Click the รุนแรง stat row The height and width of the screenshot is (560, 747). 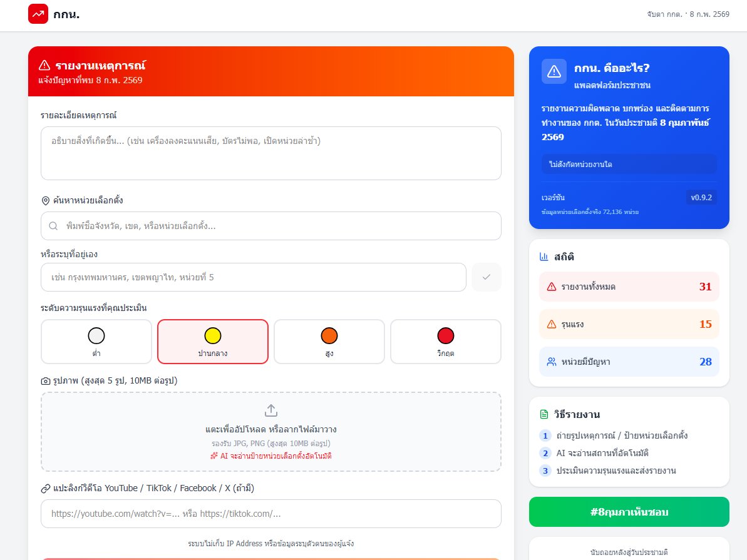629,324
